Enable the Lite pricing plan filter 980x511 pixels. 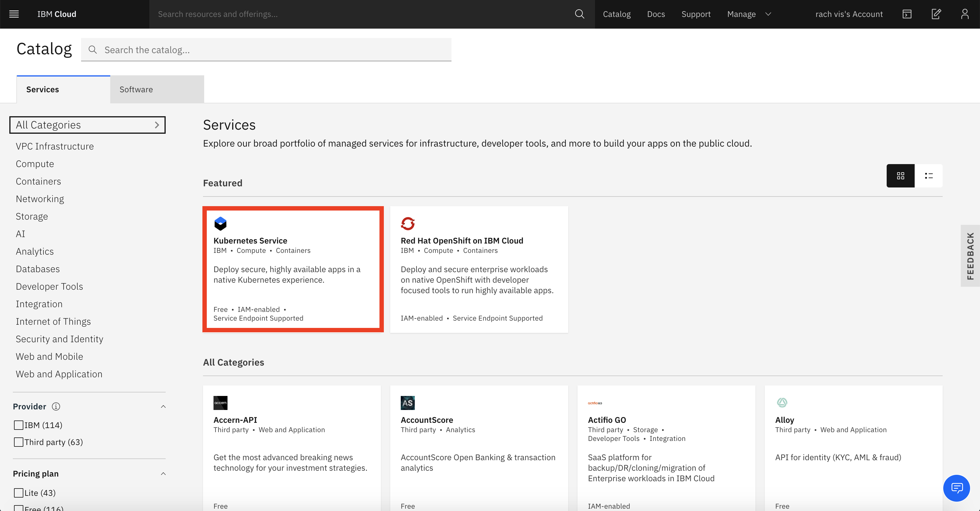tap(18, 493)
